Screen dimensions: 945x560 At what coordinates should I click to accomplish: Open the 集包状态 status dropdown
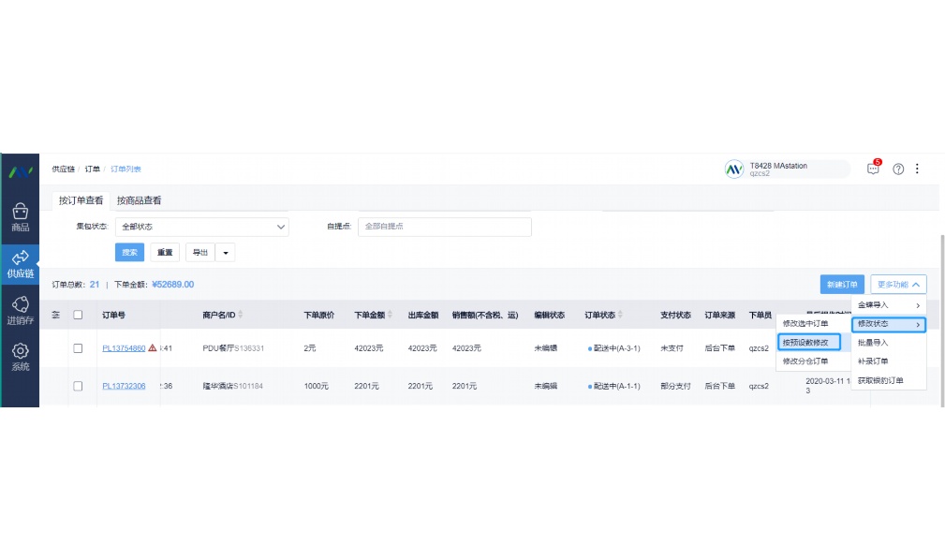click(x=202, y=227)
